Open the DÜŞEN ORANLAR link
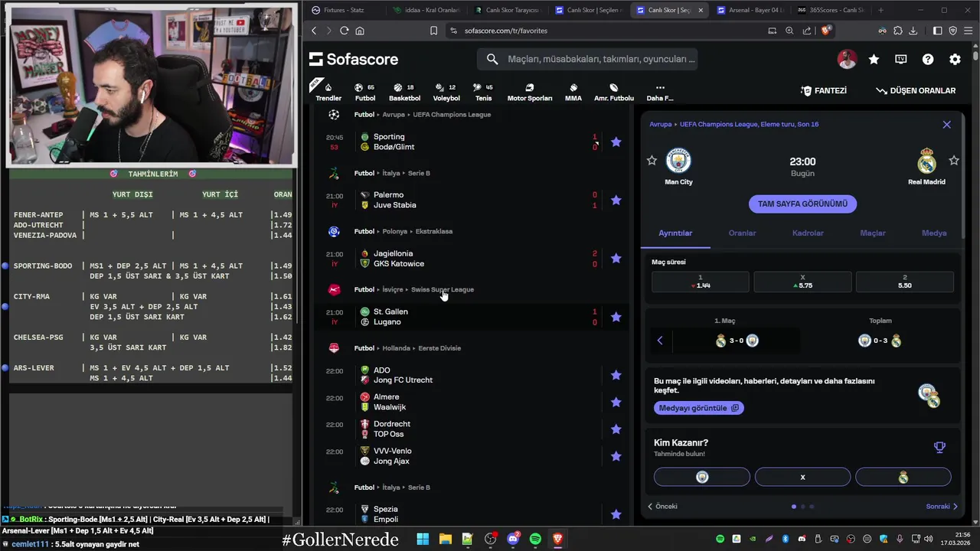Screen dimensions: 980x551 point(916,90)
